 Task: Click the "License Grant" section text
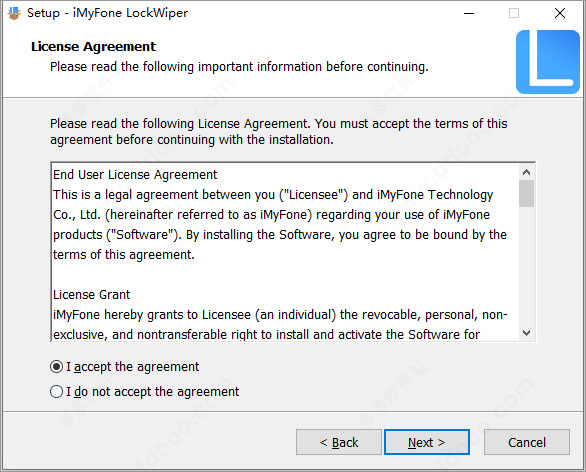pyautogui.click(x=92, y=294)
